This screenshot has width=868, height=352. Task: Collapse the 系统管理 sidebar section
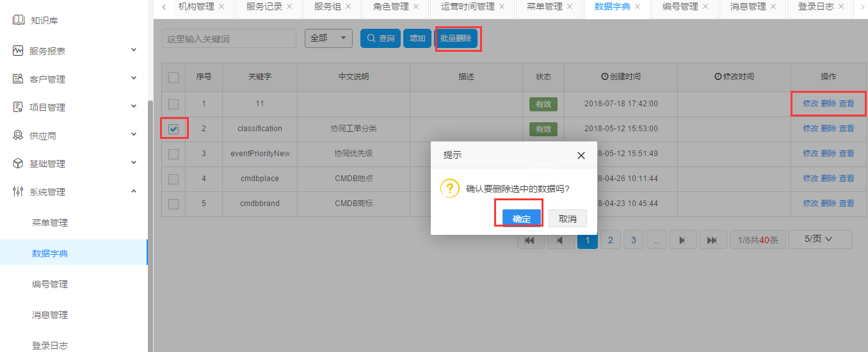coord(134,191)
